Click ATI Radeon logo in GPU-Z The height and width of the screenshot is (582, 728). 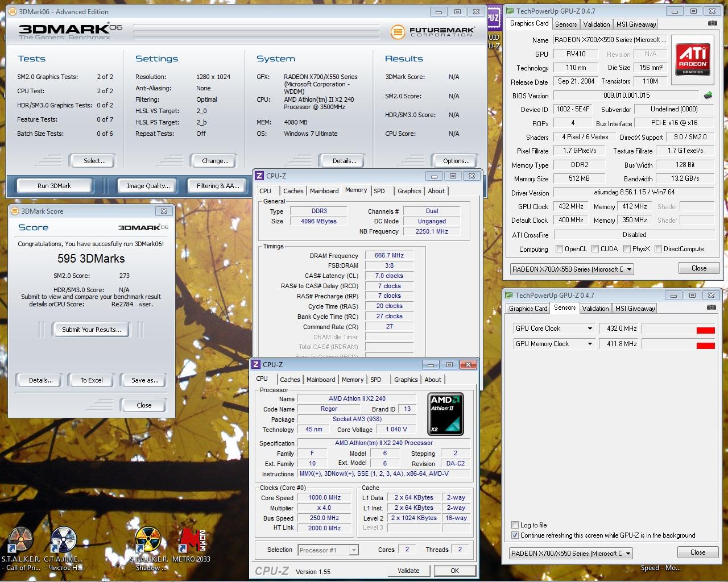[693, 60]
